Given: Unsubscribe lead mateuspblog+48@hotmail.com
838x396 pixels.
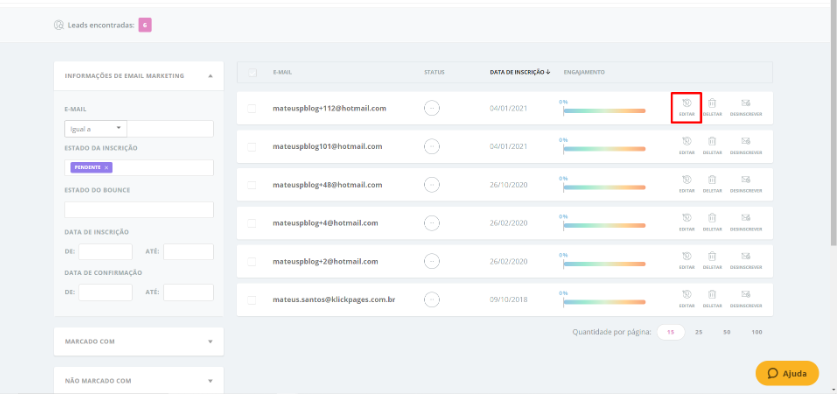Looking at the screenshot, I should [746, 184].
